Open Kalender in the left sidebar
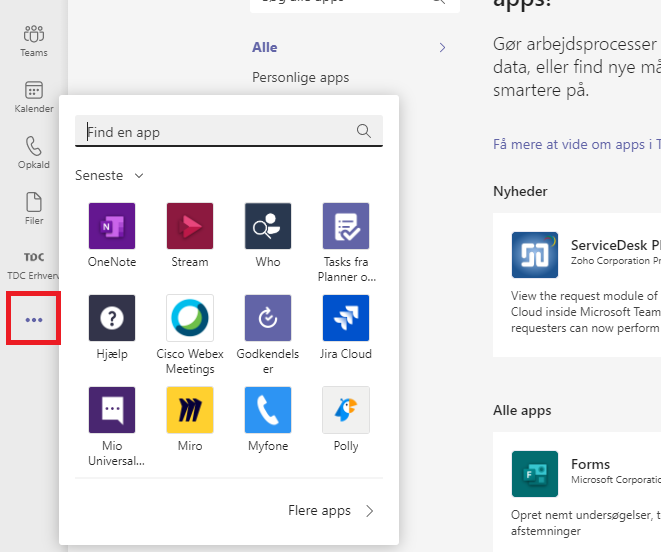The height and width of the screenshot is (552, 661). point(34,97)
